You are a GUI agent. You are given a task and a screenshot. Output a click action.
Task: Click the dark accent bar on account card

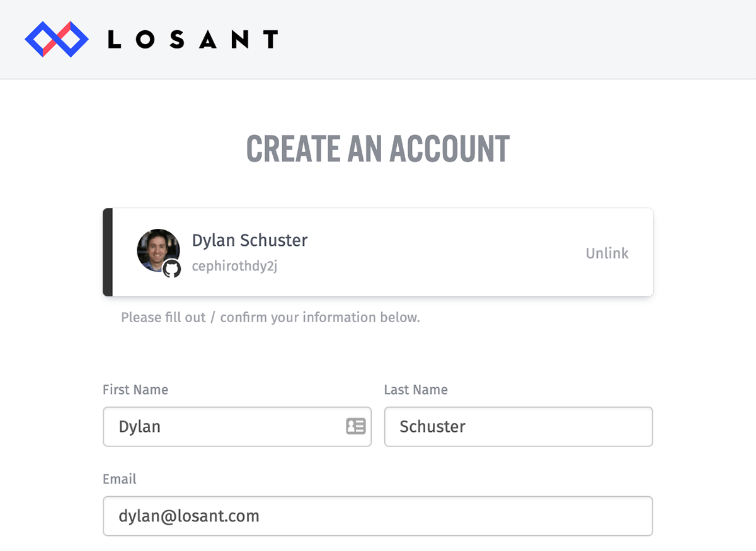click(108, 252)
